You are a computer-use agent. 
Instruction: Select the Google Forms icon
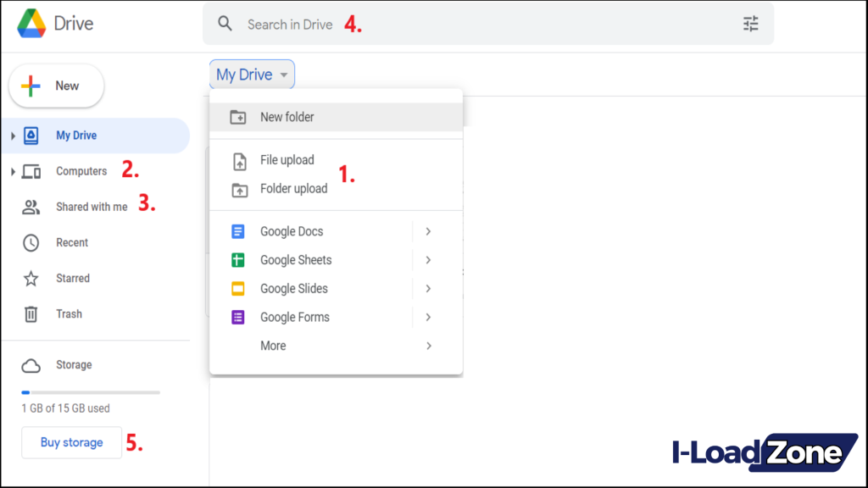pos(238,316)
